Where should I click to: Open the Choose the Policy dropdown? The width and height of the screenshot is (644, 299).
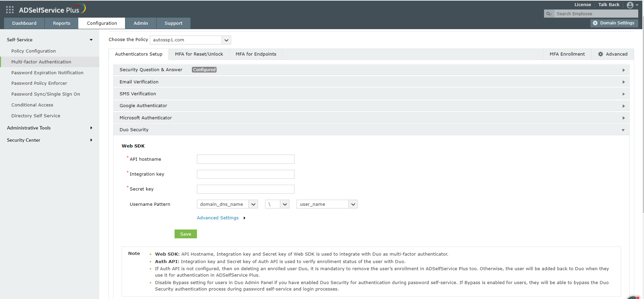point(190,40)
